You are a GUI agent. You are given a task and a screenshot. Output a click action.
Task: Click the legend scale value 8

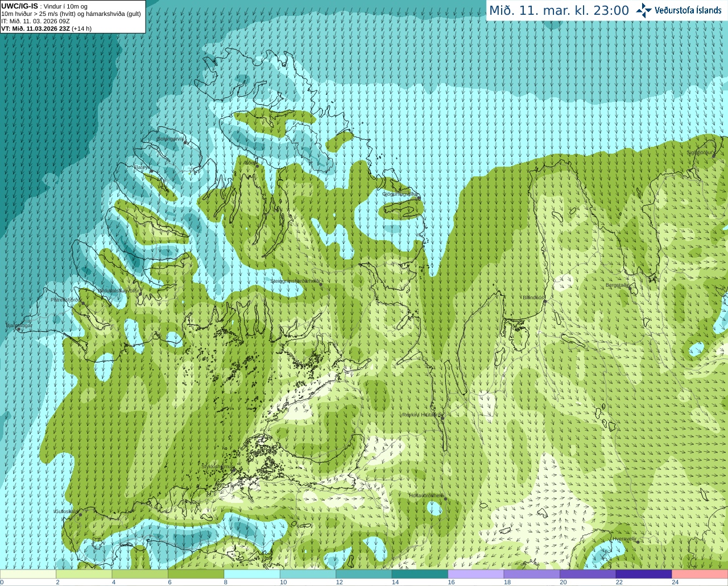coord(226,582)
